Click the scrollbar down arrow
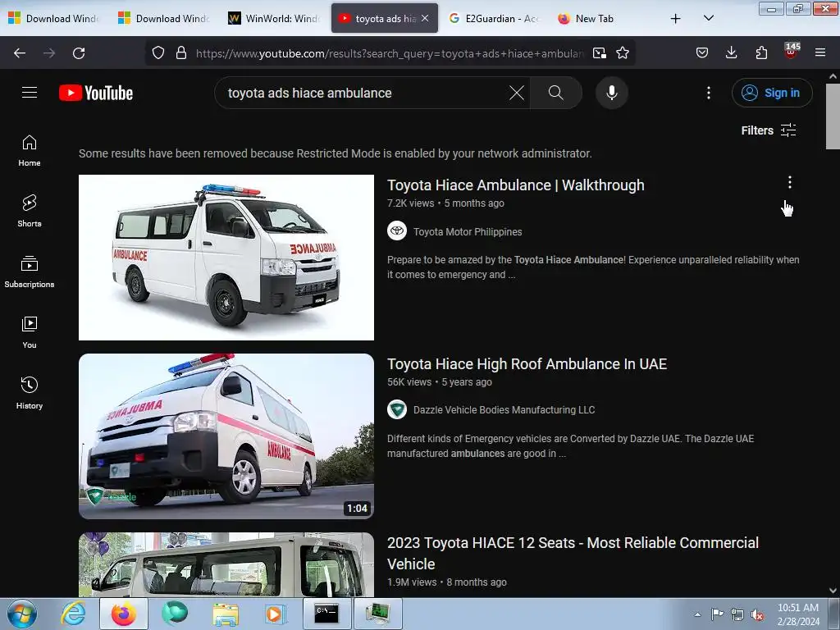This screenshot has height=630, width=840. (x=833, y=591)
